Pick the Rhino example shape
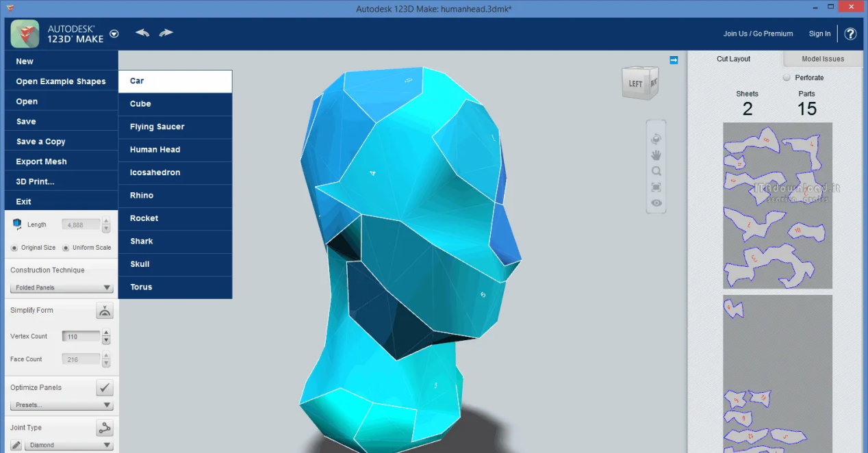 coord(175,196)
